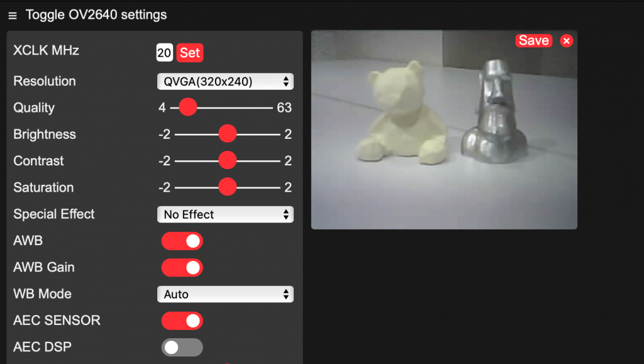644x364 pixels.
Task: Click the XCLK MHz input field
Action: pyautogui.click(x=164, y=53)
